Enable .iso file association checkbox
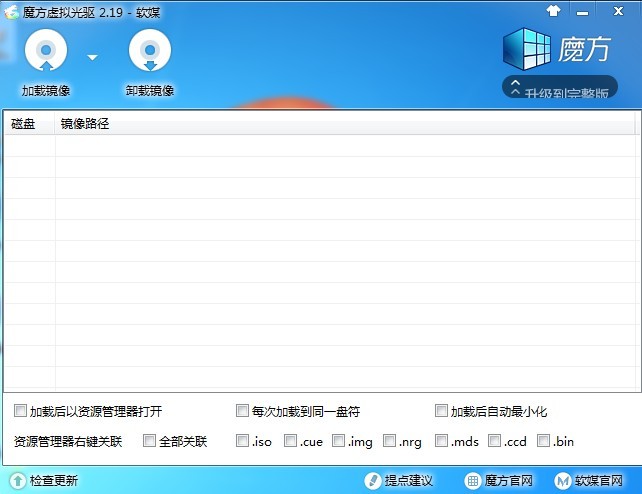The width and height of the screenshot is (642, 494). click(242, 441)
